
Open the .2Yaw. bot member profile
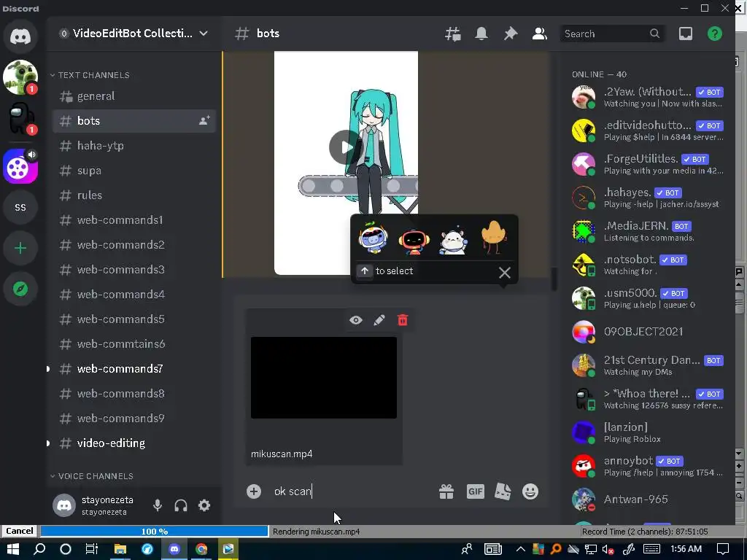coord(648,97)
